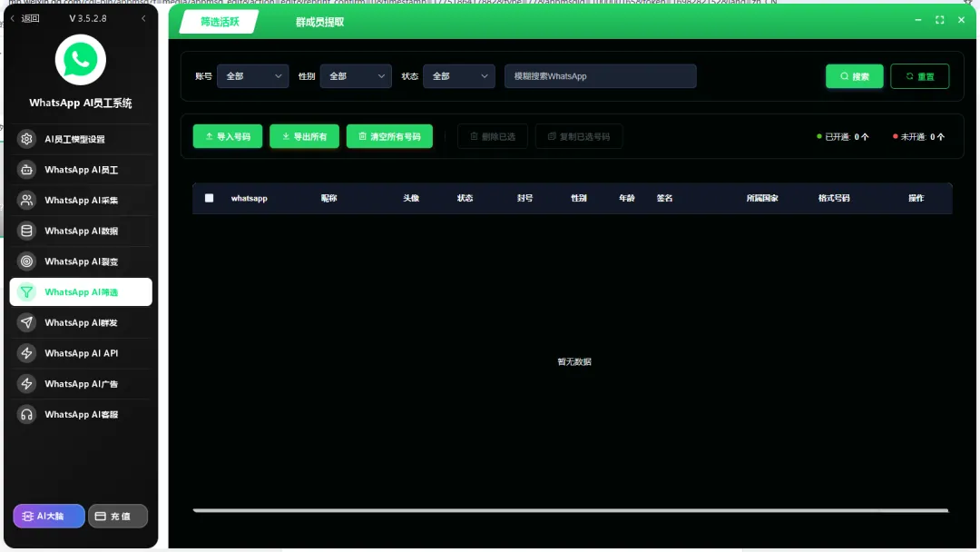Go to WhatsApp AI群发 menu item

coord(81,322)
